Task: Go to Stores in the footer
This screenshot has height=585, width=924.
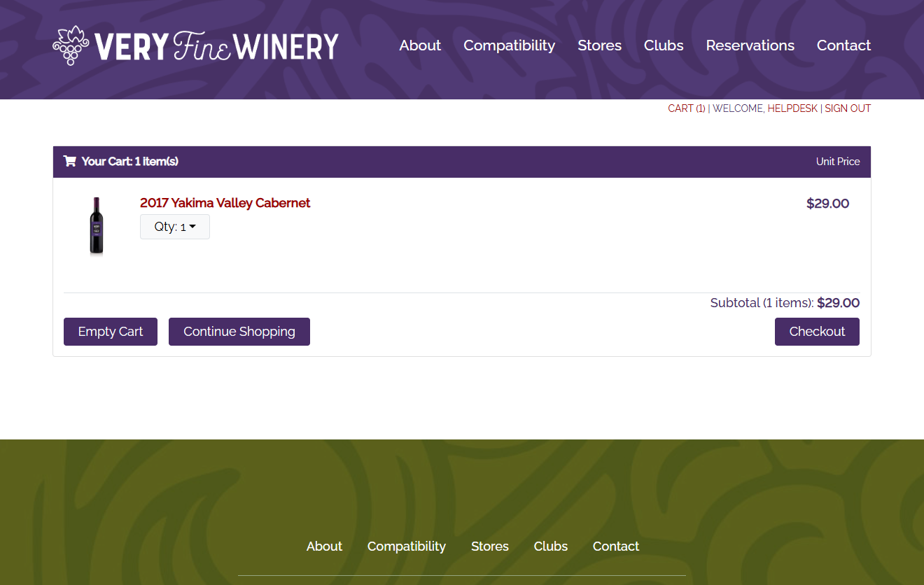Action: 490,547
